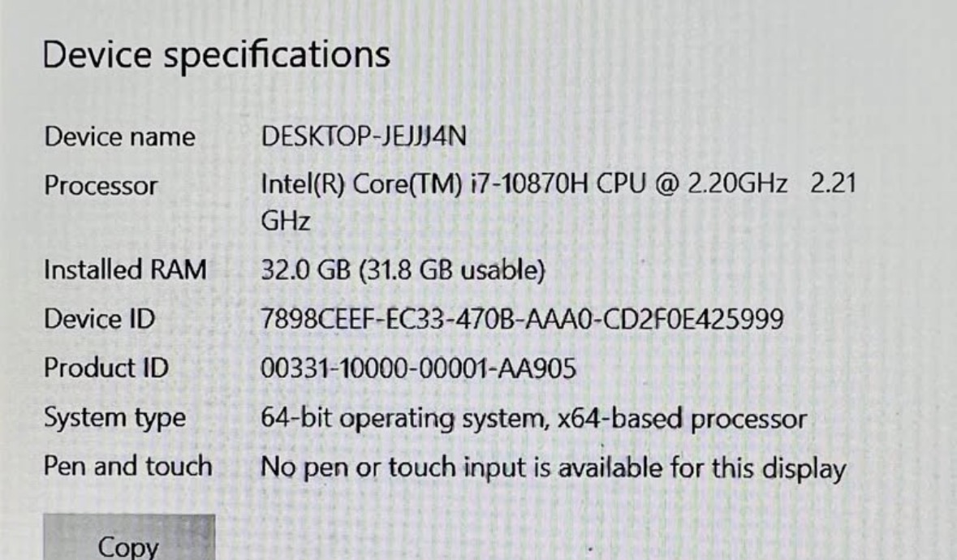Select the Device name label

(x=119, y=136)
